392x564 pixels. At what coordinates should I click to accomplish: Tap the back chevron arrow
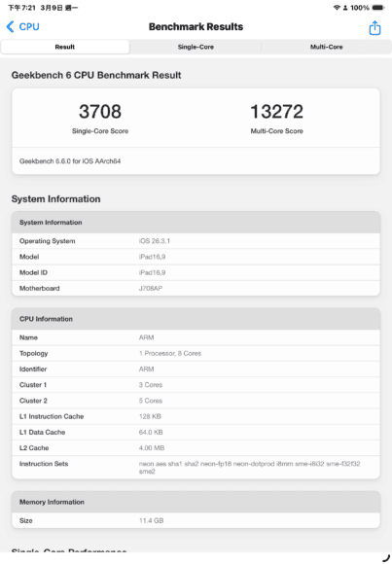(10, 26)
